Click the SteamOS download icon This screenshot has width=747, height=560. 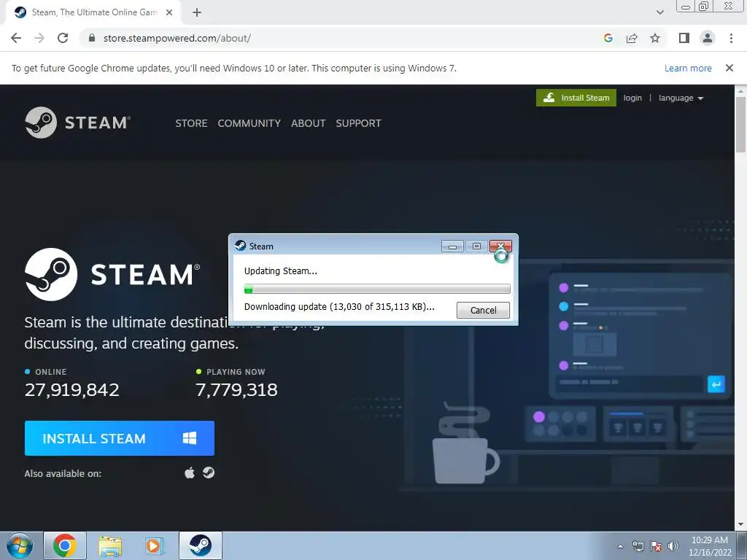(209, 472)
